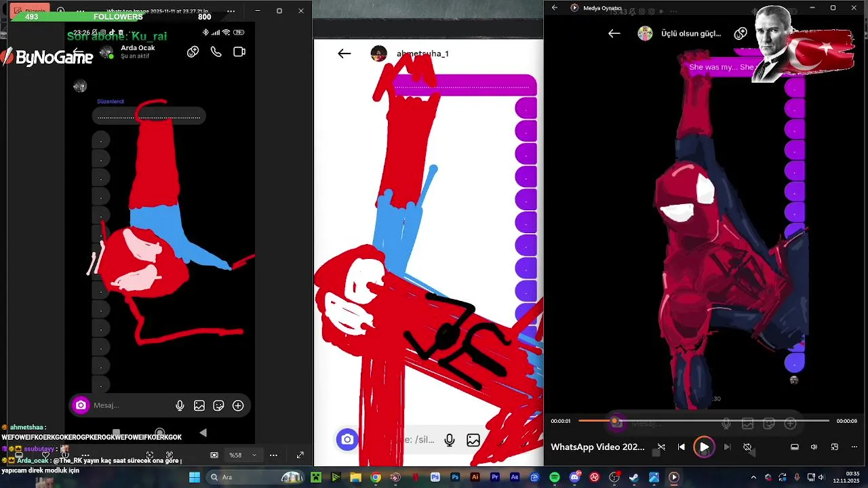Viewport: 868px width, 488px height.
Task: Open After Effects from the taskbar
Action: pyautogui.click(x=515, y=477)
